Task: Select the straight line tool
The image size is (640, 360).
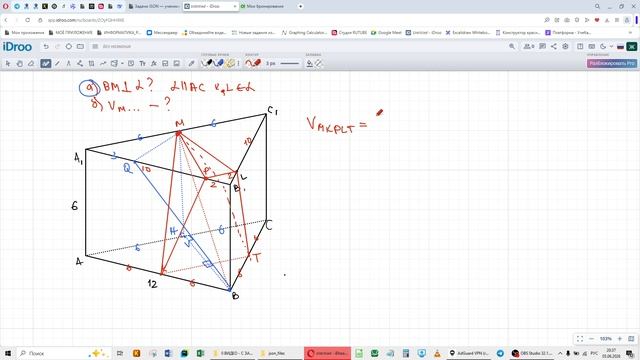Action: 57,63
